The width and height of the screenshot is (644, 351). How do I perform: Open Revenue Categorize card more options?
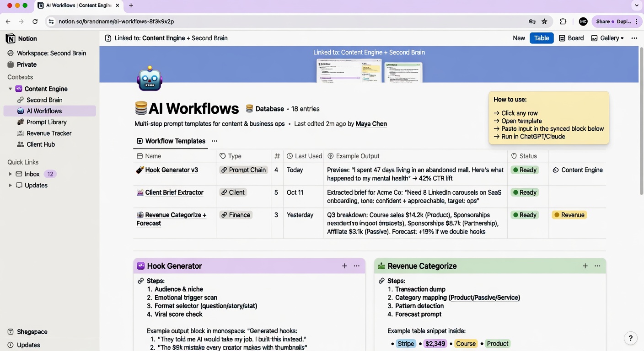[597, 266]
